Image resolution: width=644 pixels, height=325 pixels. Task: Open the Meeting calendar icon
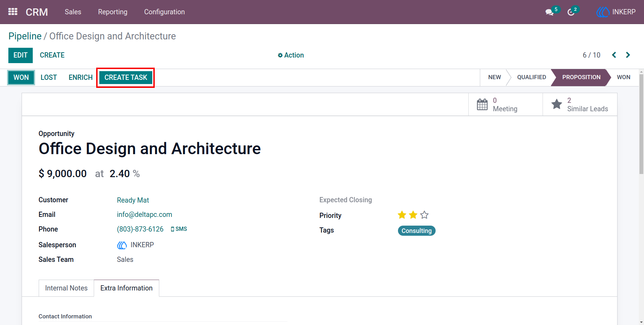[482, 104]
